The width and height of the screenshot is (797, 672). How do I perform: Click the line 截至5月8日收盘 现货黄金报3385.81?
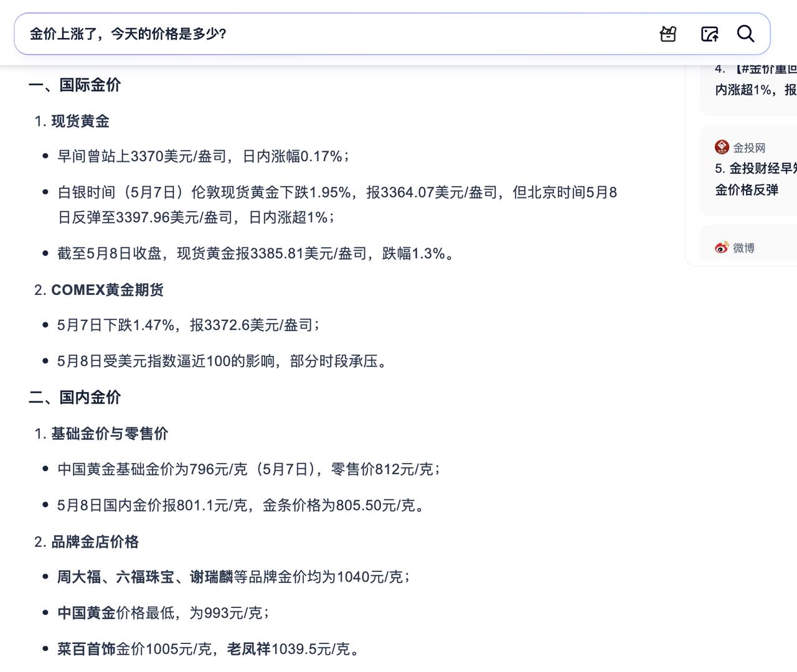255,253
